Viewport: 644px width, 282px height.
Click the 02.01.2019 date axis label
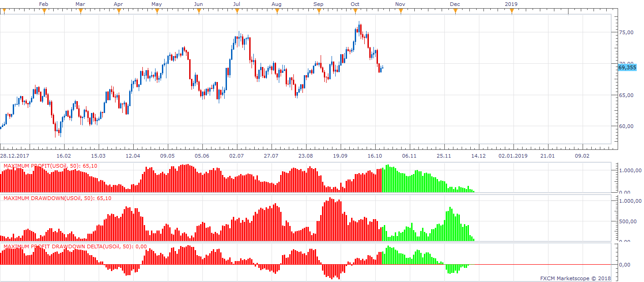tap(513, 156)
